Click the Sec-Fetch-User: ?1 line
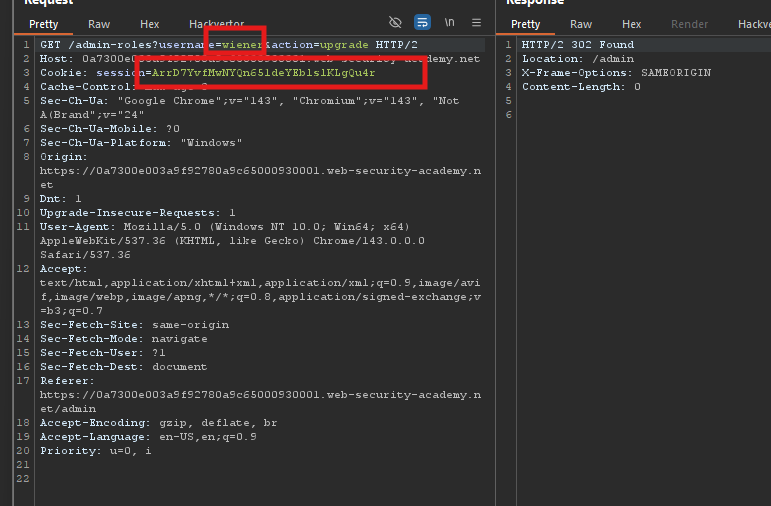The image size is (771, 506). click(103, 353)
